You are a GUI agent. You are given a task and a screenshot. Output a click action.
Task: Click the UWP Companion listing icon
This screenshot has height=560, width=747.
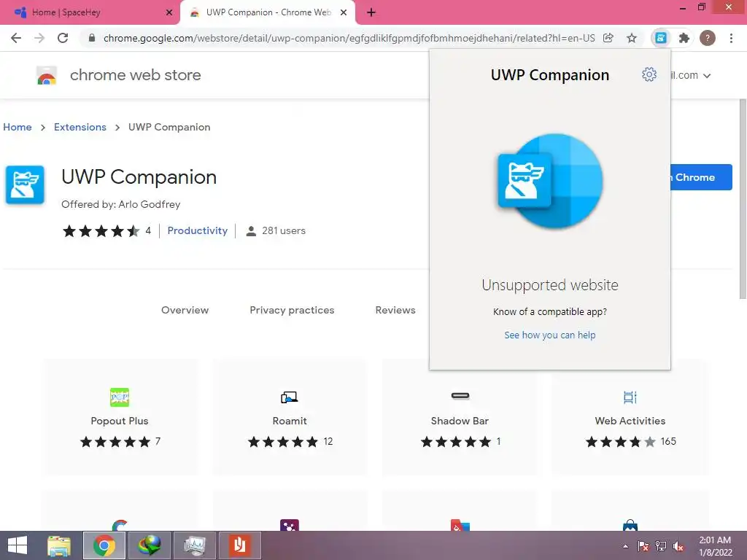point(25,184)
